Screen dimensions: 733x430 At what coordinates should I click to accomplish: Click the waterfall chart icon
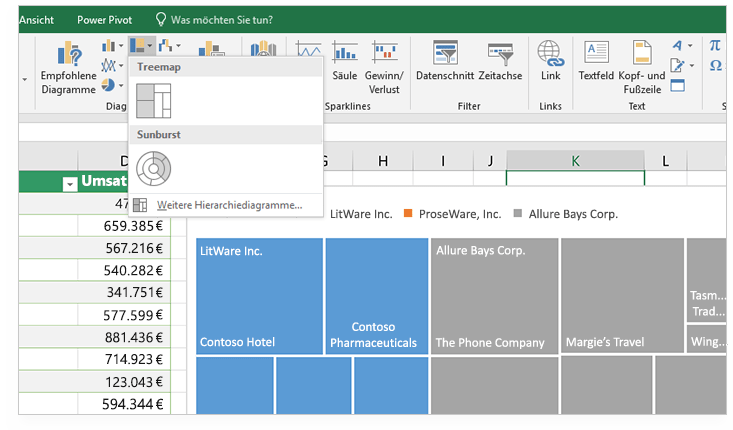tap(165, 46)
